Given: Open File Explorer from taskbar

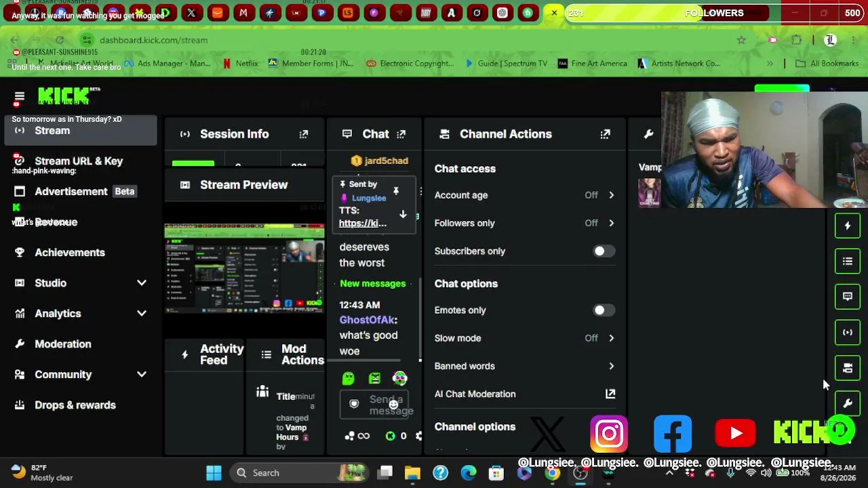Looking at the screenshot, I should [412, 473].
